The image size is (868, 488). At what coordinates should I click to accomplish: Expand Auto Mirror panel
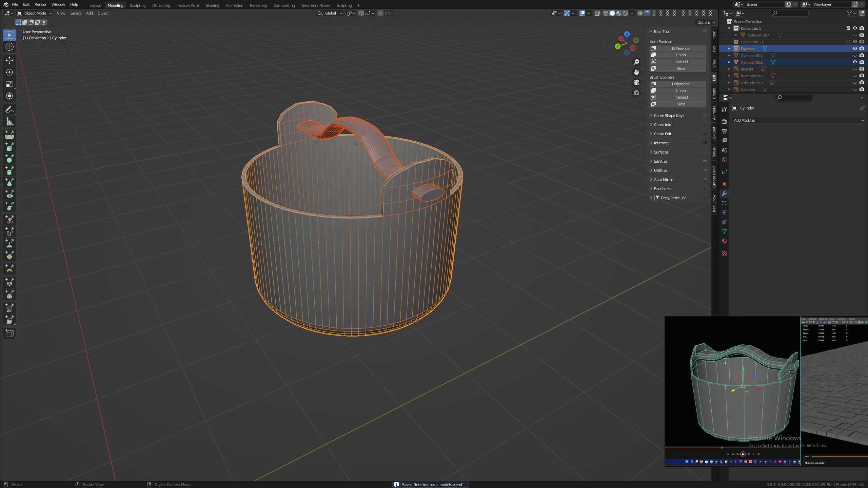(663, 180)
